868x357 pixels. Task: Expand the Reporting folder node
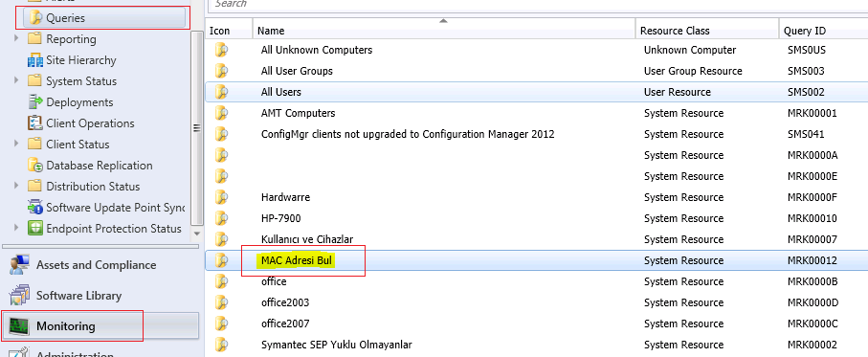16,38
